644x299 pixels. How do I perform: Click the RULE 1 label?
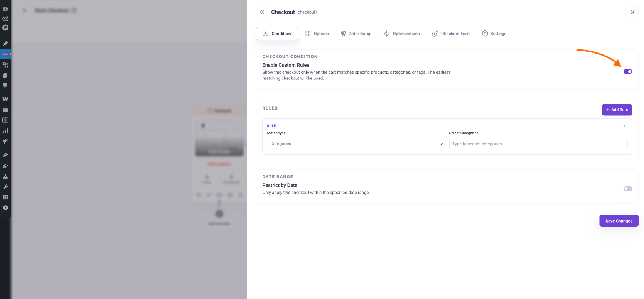273,126
